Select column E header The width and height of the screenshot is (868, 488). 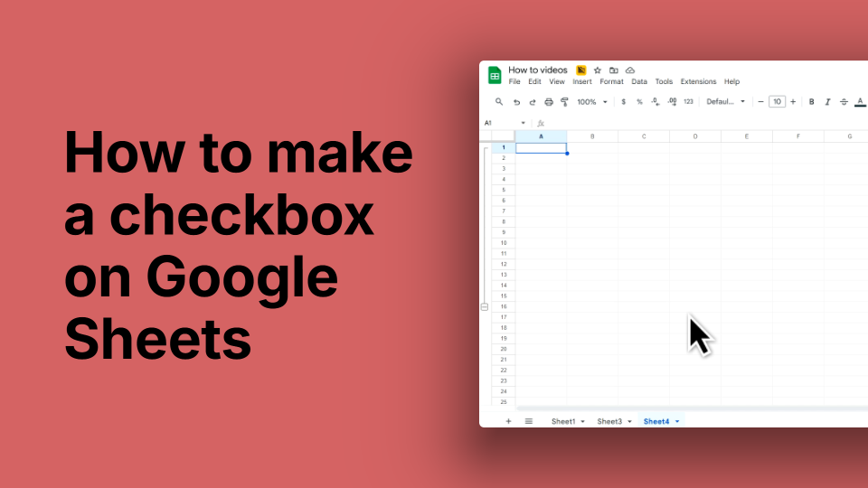[747, 136]
